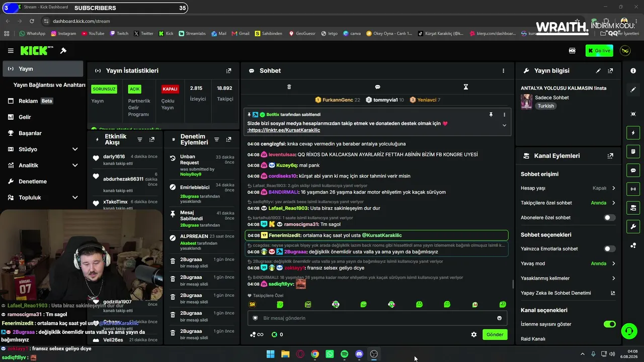Pop out the Kanal Eylemleri panel
Screen dimensions: 644x362
point(610,156)
